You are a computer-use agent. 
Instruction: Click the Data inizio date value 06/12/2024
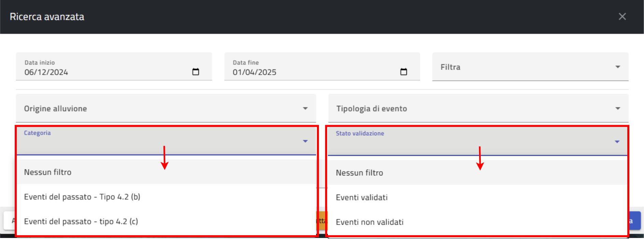[x=46, y=72]
